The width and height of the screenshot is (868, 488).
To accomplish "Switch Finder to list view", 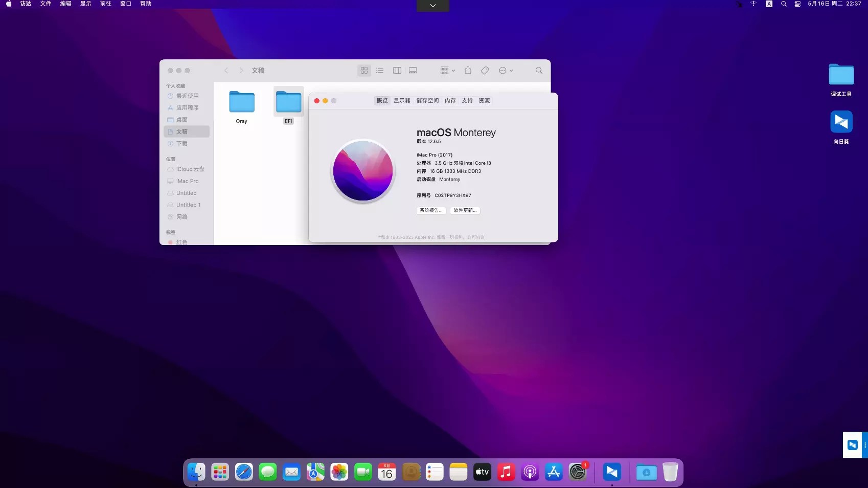I will (x=380, y=70).
